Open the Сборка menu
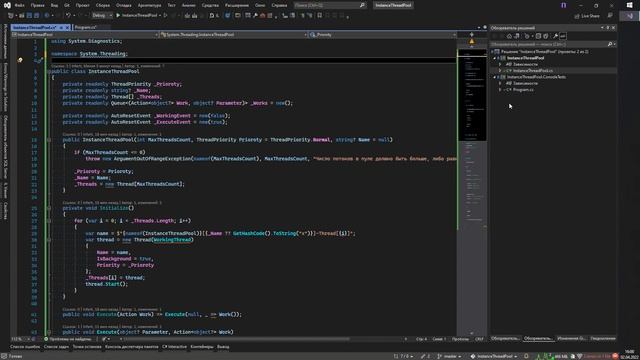Viewport: 640px width, 360px height. pos(102,5)
